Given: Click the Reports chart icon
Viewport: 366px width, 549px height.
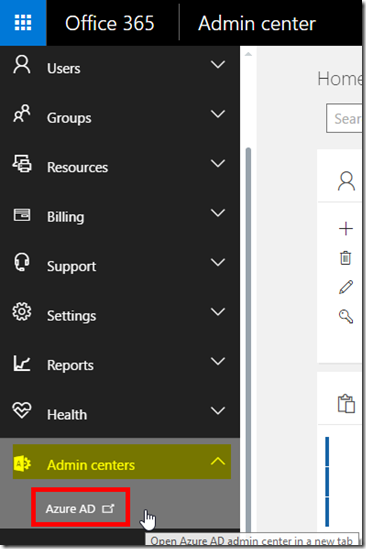Looking at the screenshot, I should click(x=22, y=363).
